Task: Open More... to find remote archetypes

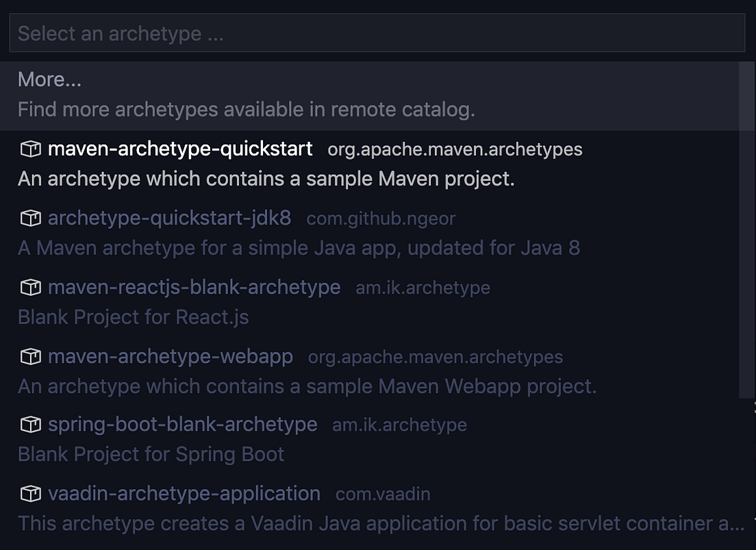Action: tap(49, 79)
